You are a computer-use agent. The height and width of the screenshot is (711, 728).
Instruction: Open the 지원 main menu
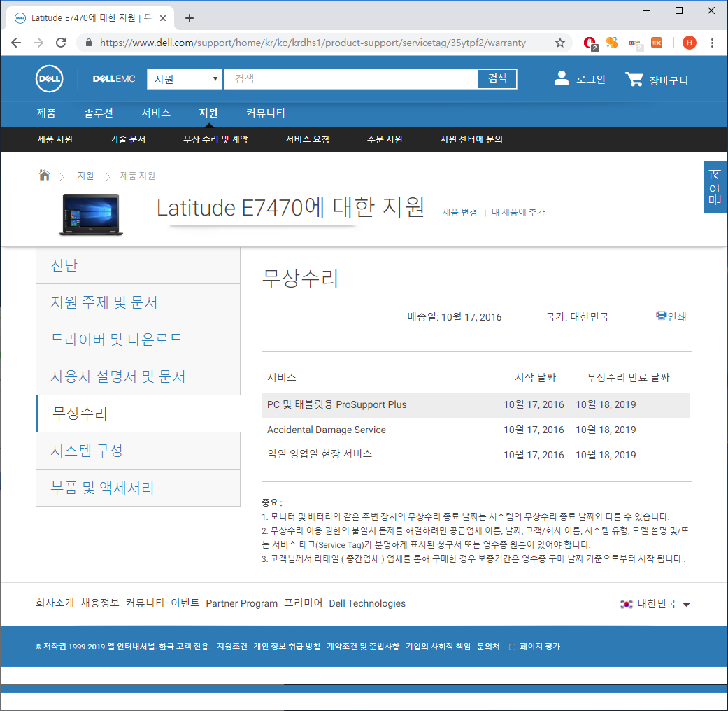208,113
